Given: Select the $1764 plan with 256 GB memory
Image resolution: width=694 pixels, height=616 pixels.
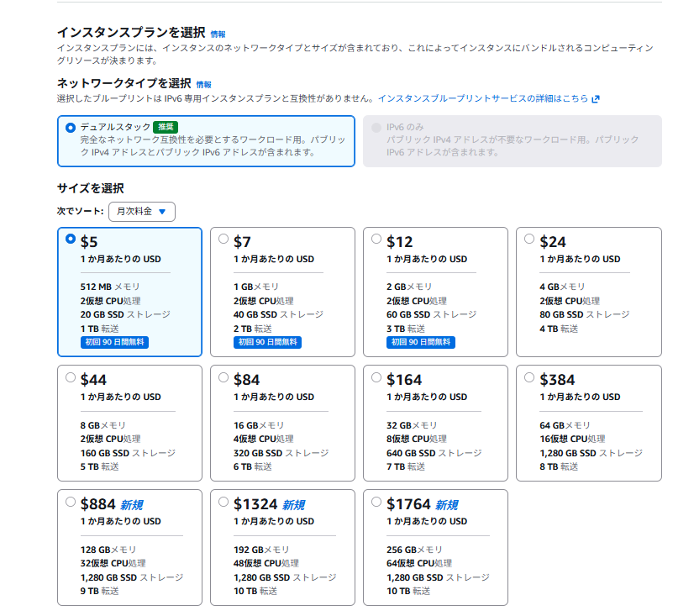Looking at the screenshot, I should [x=376, y=502].
